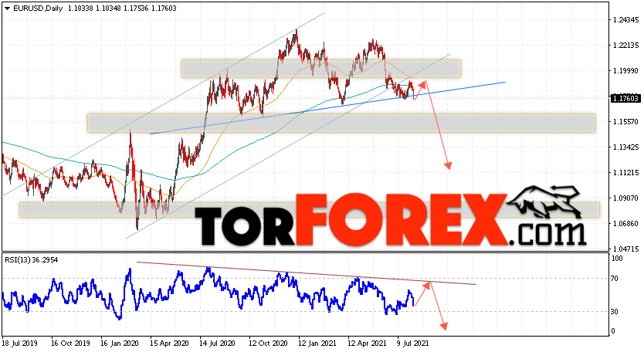Click price scale value 1.15570

pos(625,121)
